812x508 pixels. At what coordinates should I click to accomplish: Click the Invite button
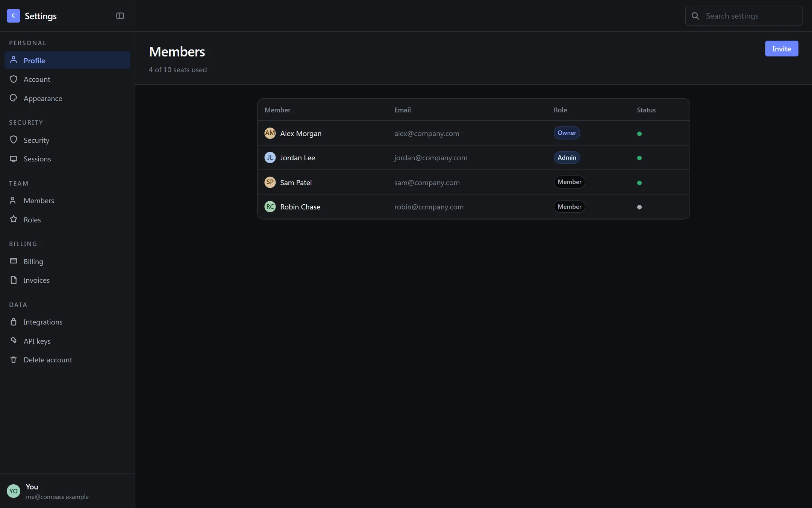[x=782, y=49]
